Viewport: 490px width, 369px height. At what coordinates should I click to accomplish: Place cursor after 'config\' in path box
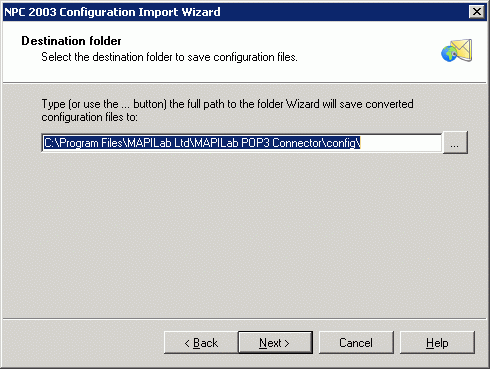[361, 143]
